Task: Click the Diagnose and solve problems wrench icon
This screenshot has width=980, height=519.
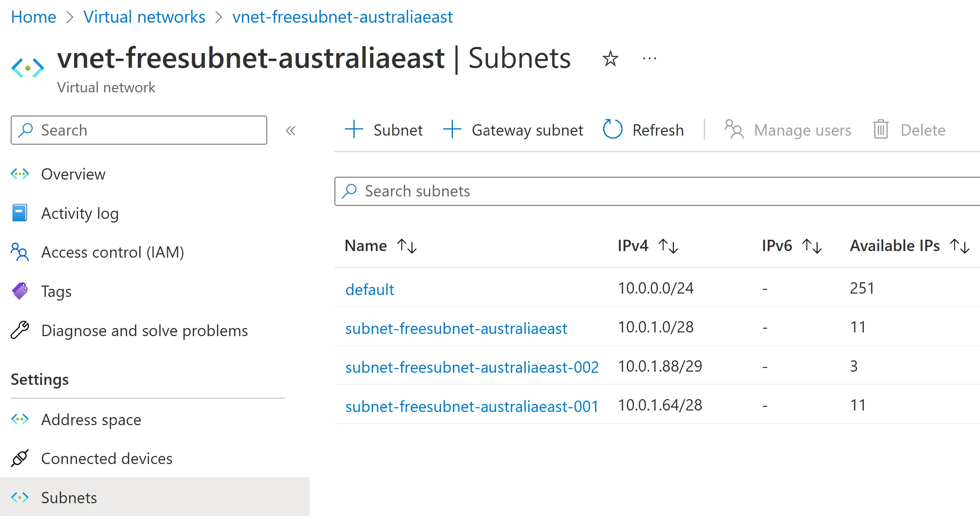Action: 20,330
